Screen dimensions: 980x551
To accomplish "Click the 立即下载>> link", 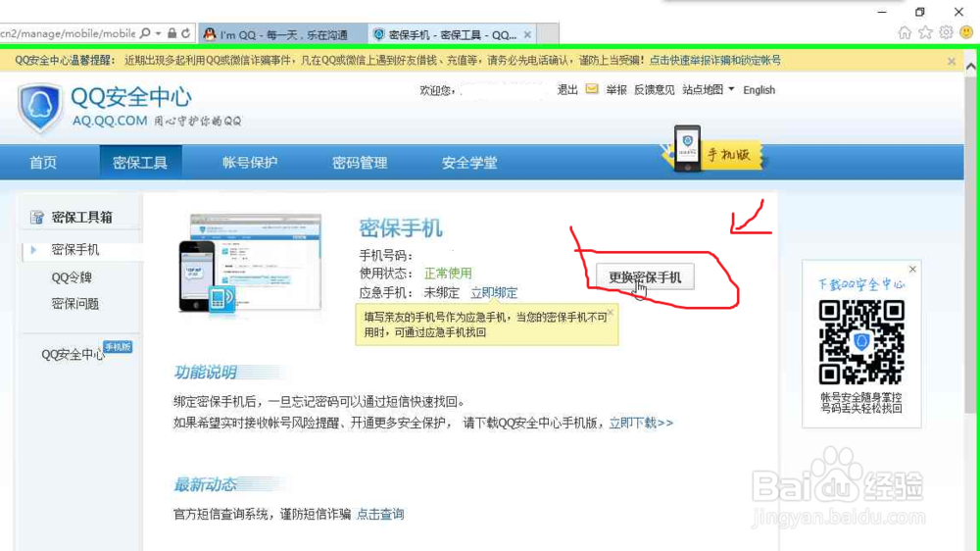I will pyautogui.click(x=641, y=424).
